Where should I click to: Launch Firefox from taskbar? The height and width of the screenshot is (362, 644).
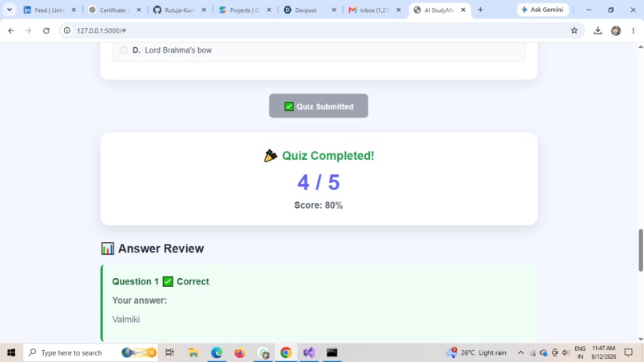(x=240, y=352)
